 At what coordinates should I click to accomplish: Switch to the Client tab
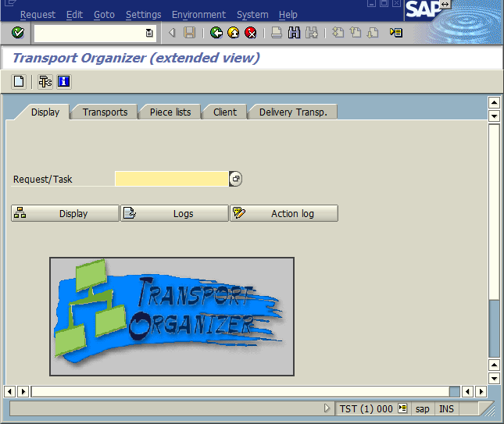[x=225, y=112]
